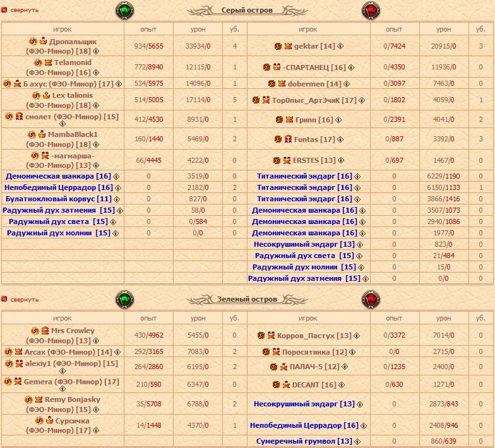Viewport: 495px width, 448px height.
Task: Click experience value 934/5655
Action: coord(148,46)
